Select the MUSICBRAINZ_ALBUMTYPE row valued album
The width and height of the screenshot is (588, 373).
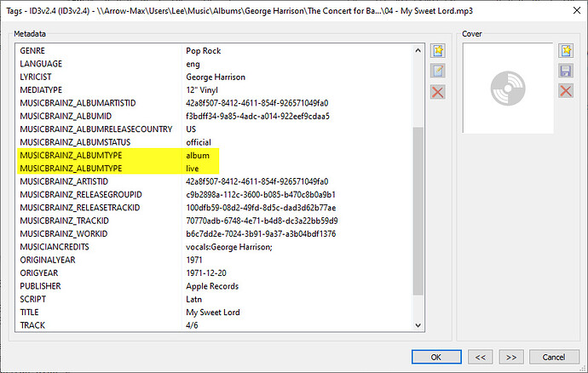pos(214,155)
